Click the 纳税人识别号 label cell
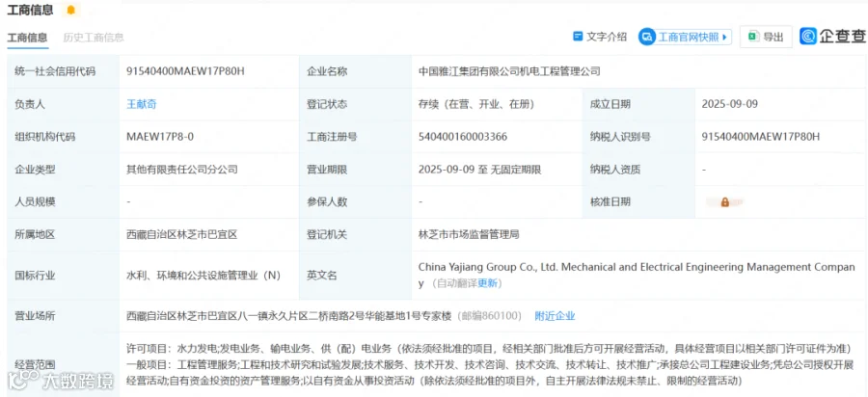 (638, 137)
